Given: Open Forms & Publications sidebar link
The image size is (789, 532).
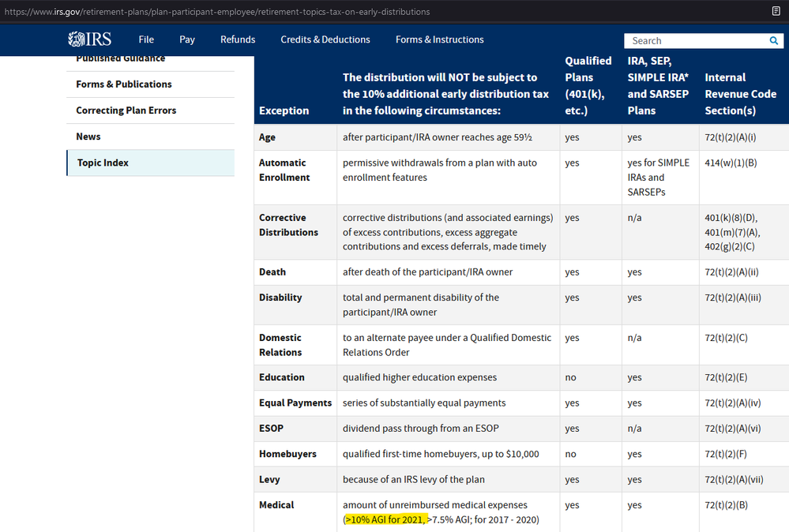Looking at the screenshot, I should (124, 84).
